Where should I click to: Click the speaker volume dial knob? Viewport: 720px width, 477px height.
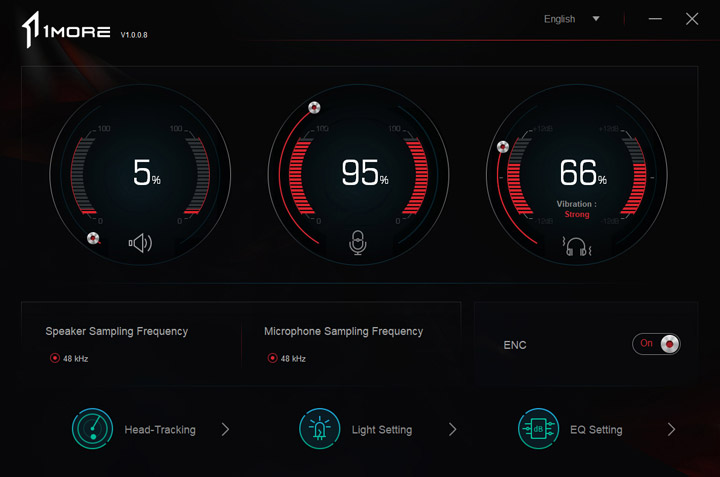coord(93,238)
